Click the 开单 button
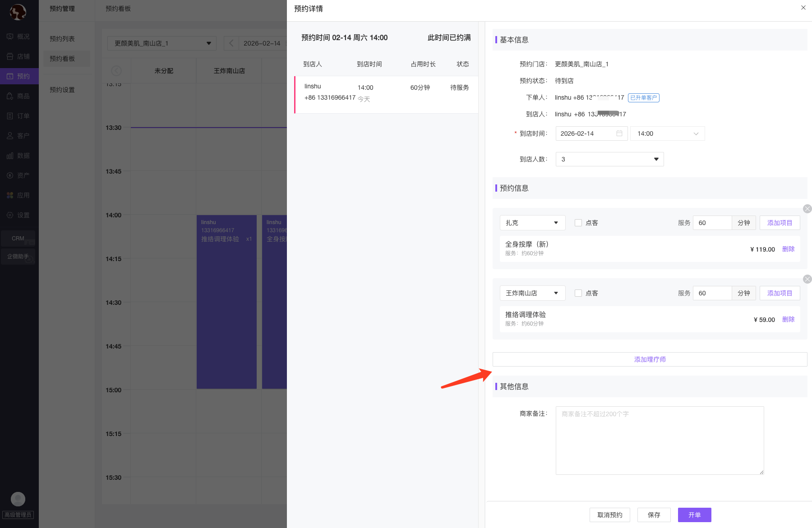The image size is (812, 528). [x=694, y=515]
